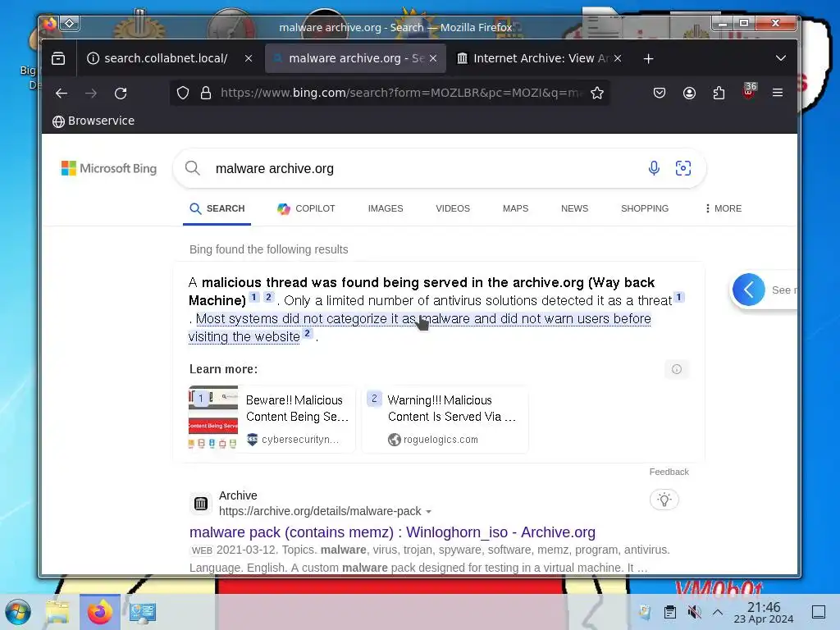Open the Firefox account icon
Viewport: 840px width, 630px height.
point(689,94)
